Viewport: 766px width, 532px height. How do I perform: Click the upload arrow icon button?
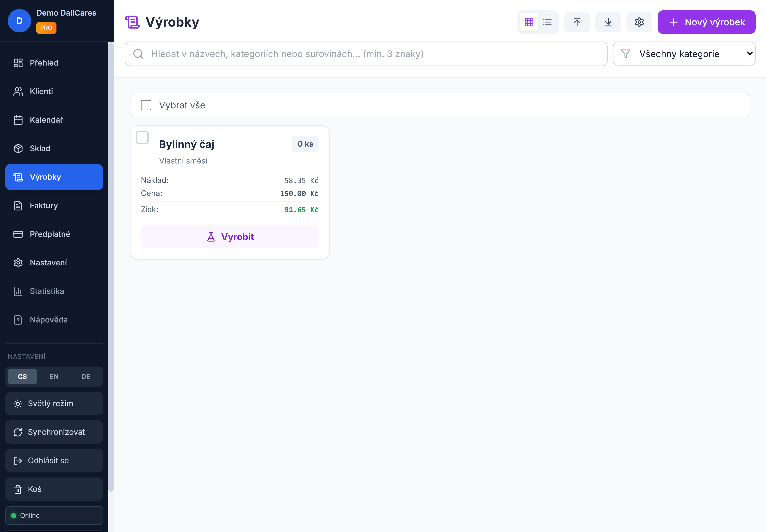click(577, 22)
